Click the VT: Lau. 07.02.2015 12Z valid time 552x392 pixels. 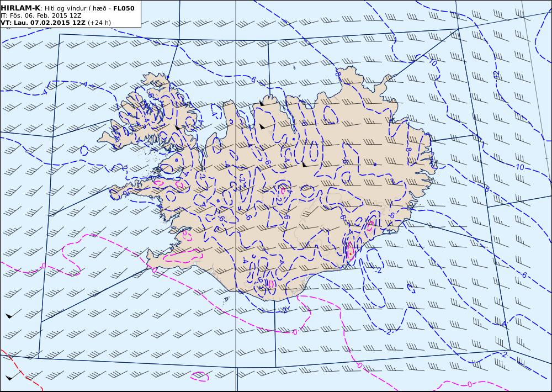(43, 23)
